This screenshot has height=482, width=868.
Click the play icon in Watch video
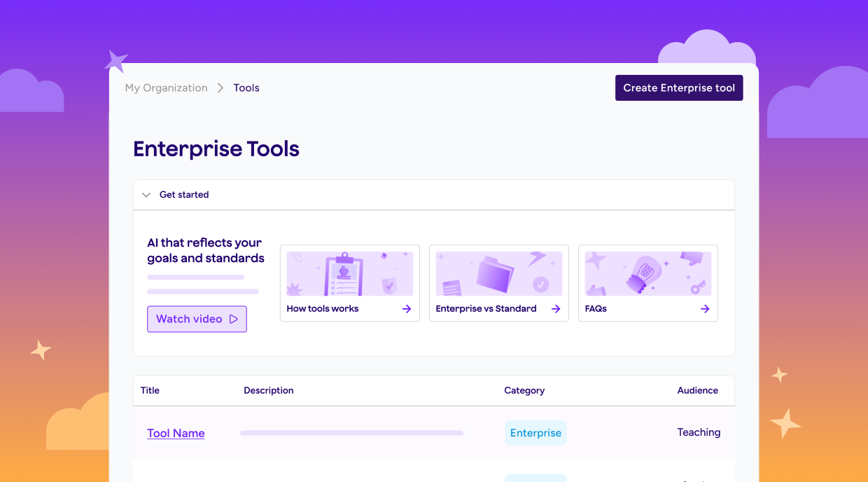pyautogui.click(x=234, y=319)
